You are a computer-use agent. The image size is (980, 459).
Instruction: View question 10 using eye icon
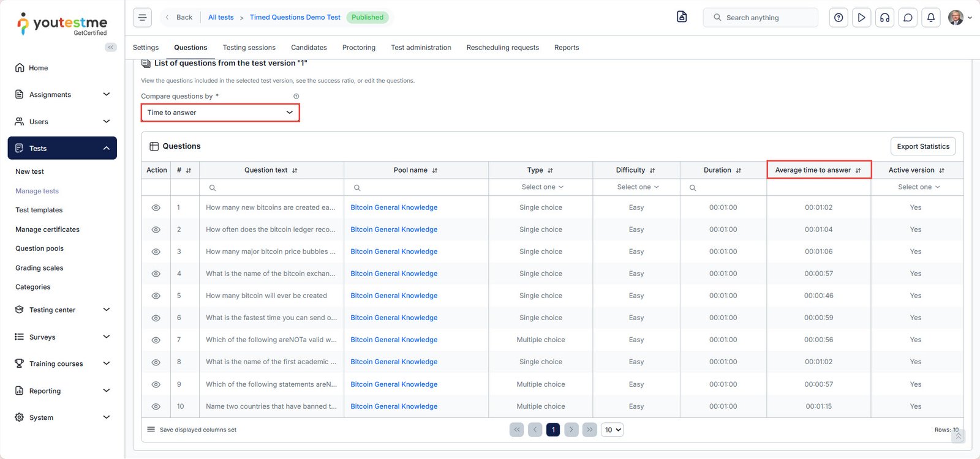(156, 406)
